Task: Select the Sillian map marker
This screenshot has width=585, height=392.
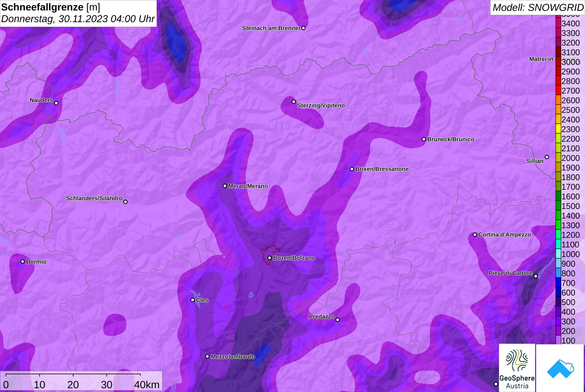Action: pos(547,157)
